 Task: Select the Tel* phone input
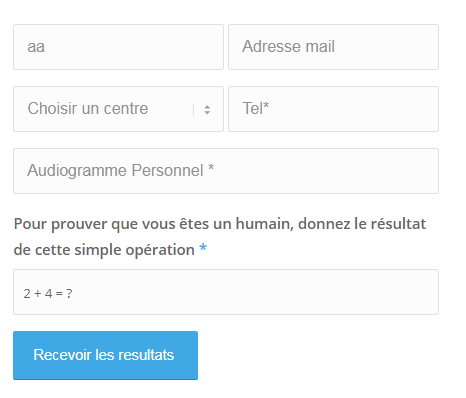point(333,109)
